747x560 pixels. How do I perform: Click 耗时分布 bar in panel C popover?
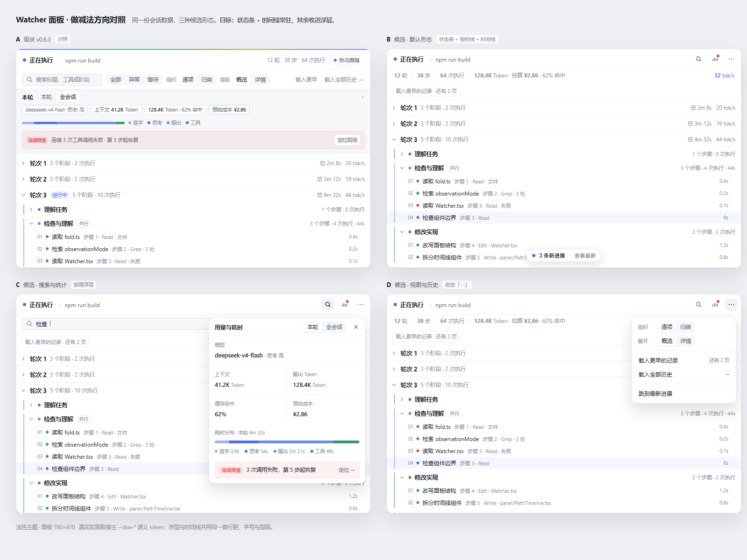pyautogui.click(x=287, y=442)
